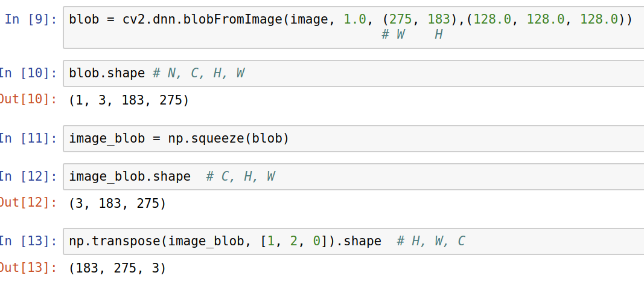Select the Out[10] prompt label
The height and width of the screenshot is (287, 644).
tap(28, 100)
